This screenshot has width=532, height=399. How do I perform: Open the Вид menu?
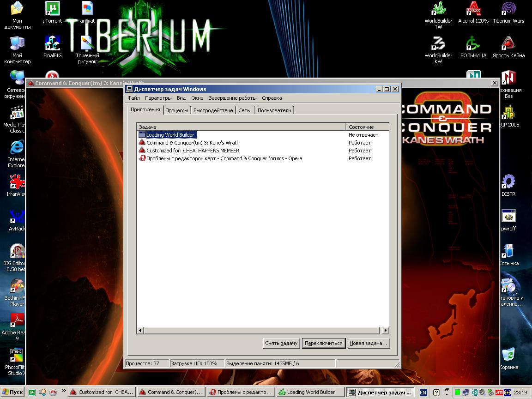point(181,98)
